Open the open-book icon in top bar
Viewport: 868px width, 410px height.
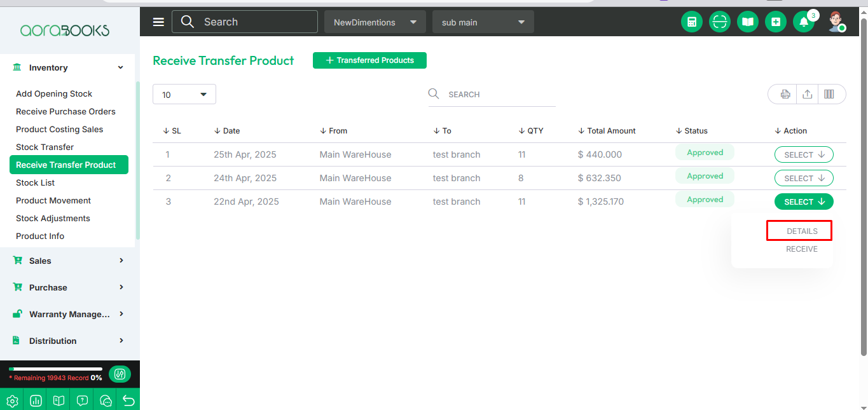point(748,22)
